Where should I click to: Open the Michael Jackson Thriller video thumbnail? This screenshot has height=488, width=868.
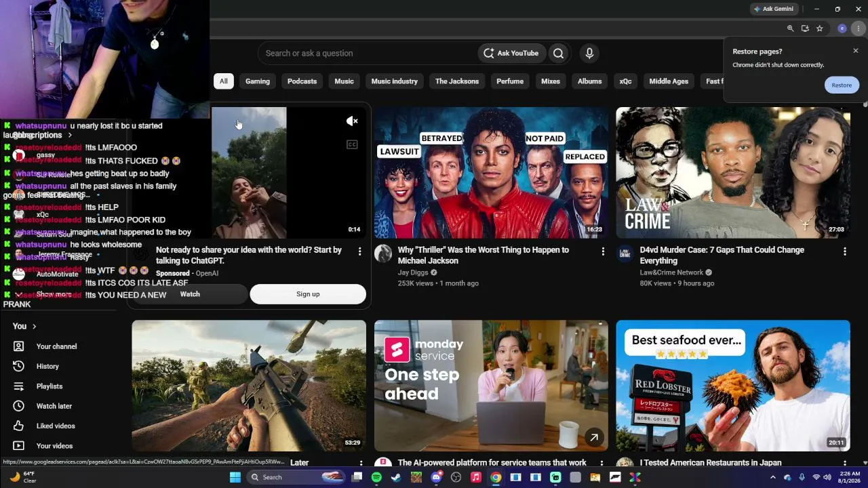[x=491, y=173]
